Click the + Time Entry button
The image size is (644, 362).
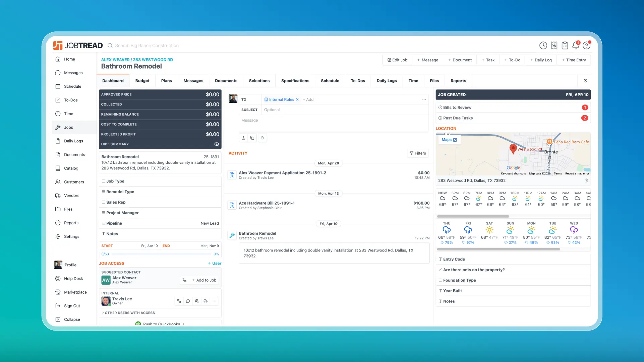(x=574, y=60)
